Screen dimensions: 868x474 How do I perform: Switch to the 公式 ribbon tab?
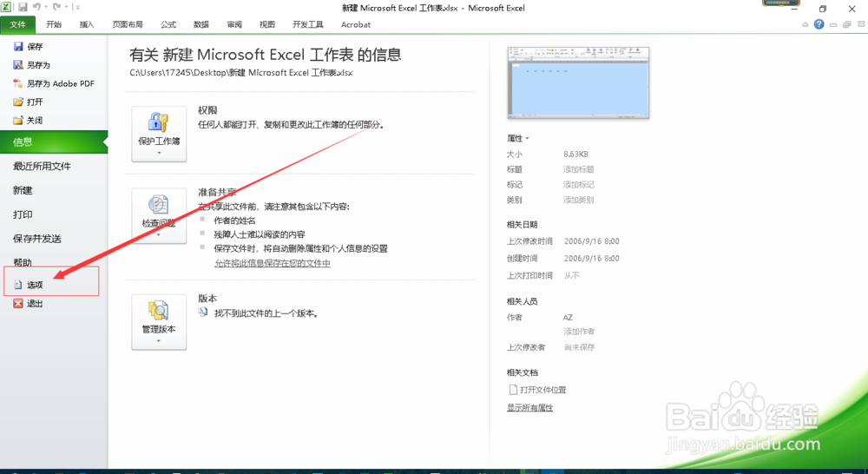(x=168, y=24)
